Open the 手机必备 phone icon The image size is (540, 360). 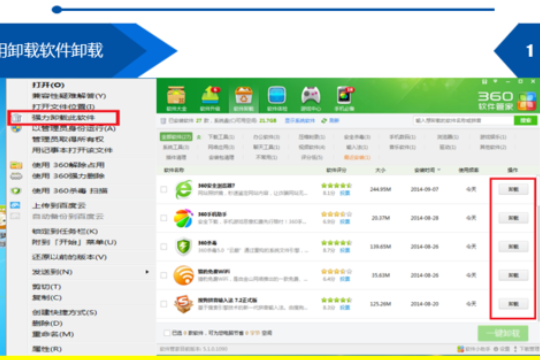[344, 95]
